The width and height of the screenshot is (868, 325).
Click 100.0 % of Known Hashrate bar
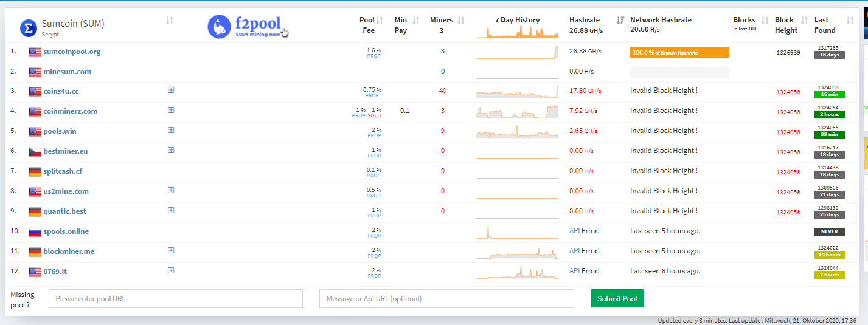pos(679,53)
